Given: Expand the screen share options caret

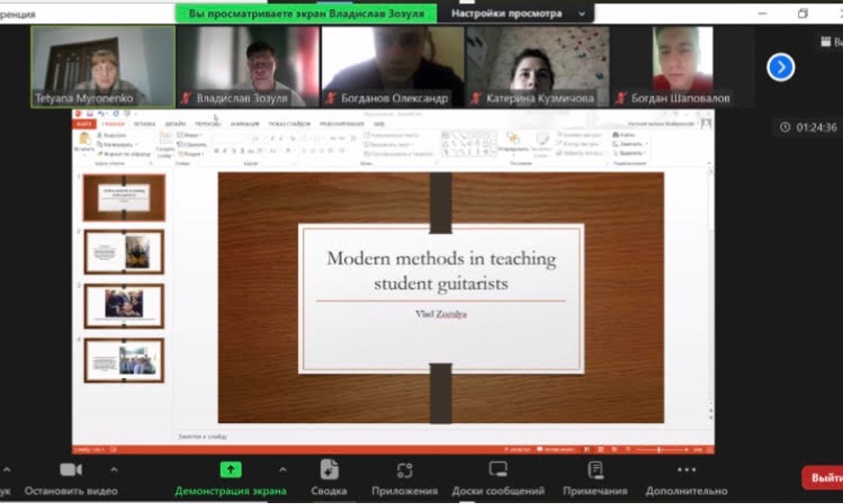Looking at the screenshot, I should coord(283,470).
